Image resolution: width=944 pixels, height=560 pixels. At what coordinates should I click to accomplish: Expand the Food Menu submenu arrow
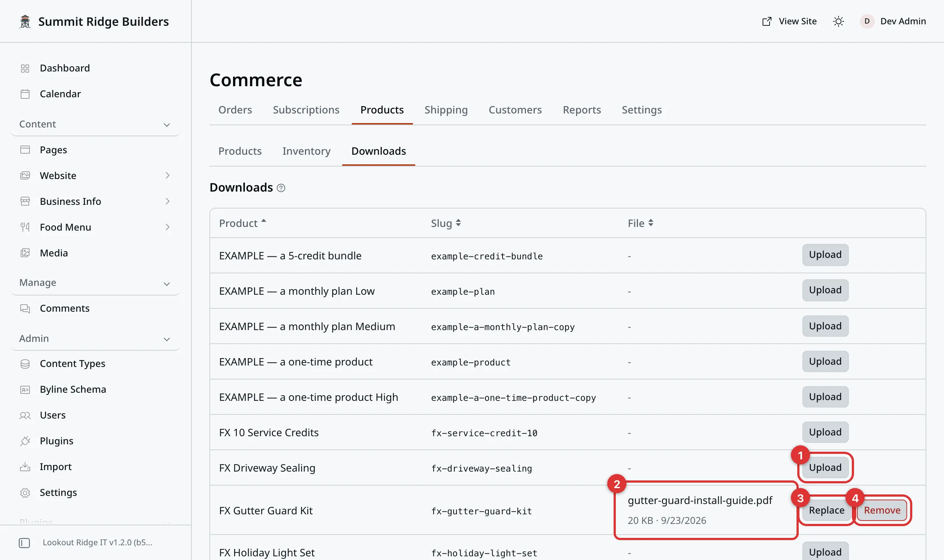[x=167, y=227]
